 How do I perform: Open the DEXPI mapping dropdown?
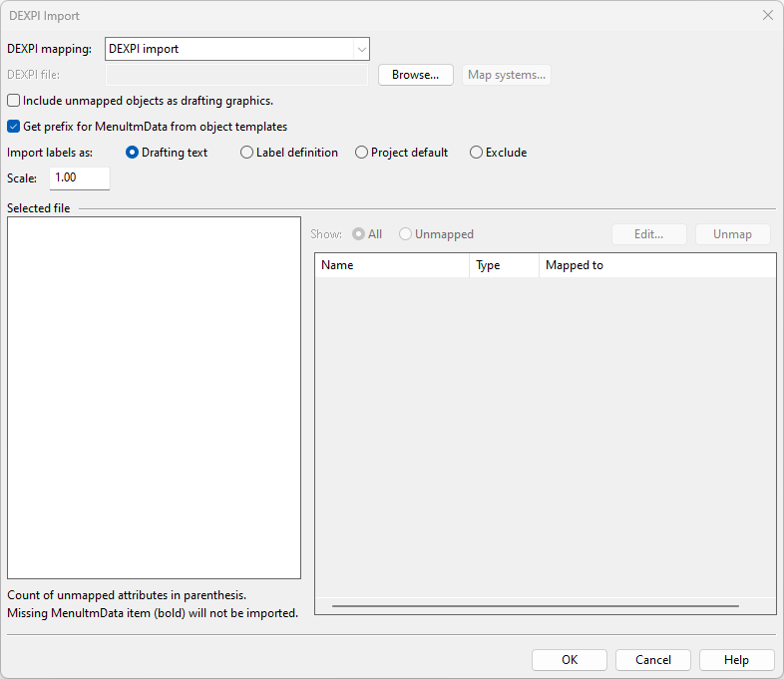tap(360, 49)
